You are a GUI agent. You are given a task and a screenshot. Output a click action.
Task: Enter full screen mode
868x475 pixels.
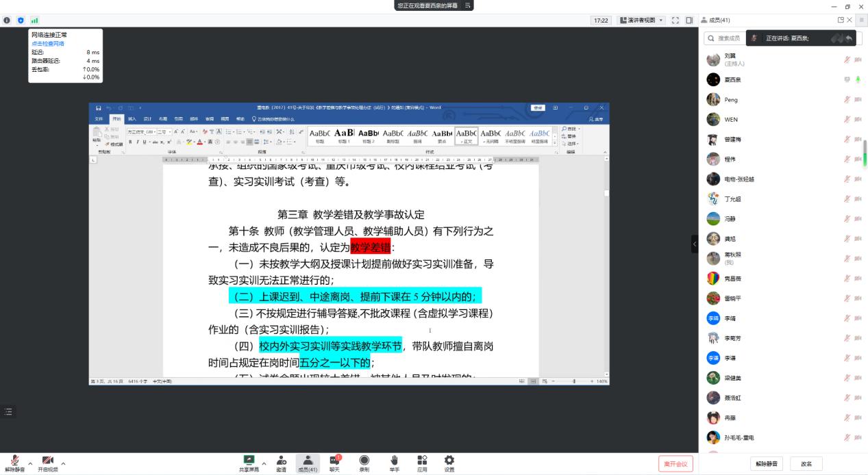[x=675, y=21]
